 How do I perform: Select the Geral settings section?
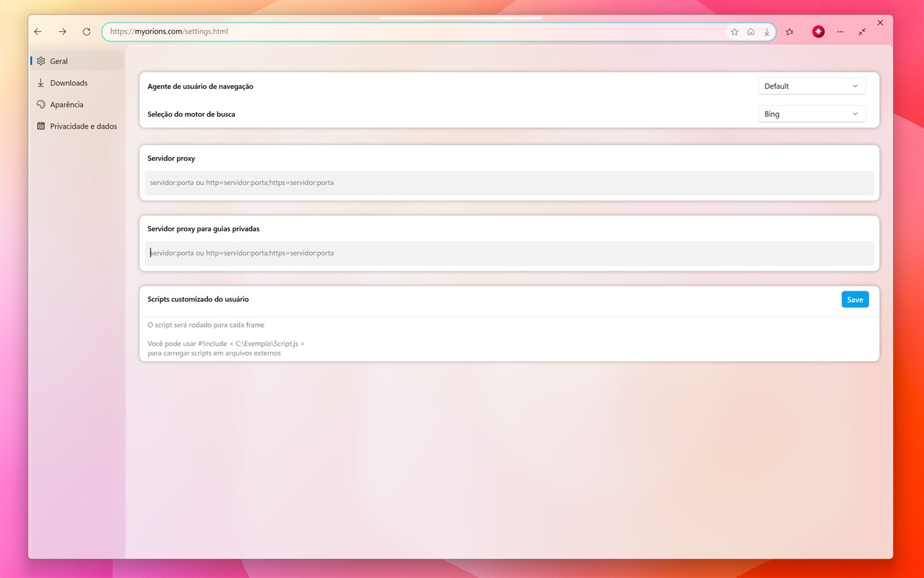[x=59, y=61]
